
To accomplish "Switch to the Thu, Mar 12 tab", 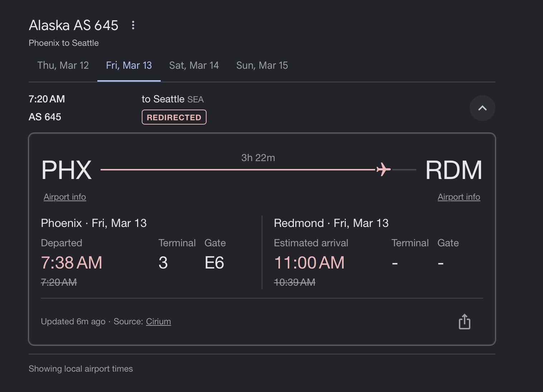I will point(63,66).
